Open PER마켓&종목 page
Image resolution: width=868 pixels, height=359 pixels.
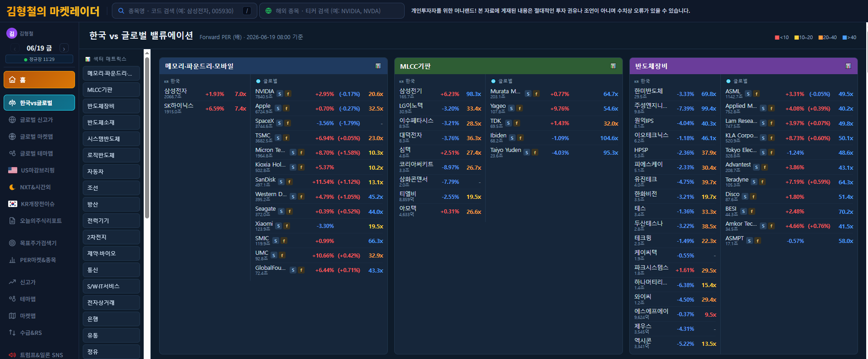(x=39, y=260)
